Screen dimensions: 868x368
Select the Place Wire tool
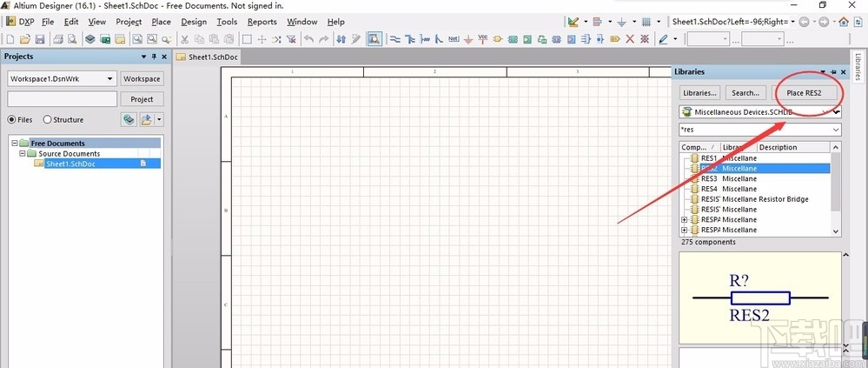[x=395, y=39]
